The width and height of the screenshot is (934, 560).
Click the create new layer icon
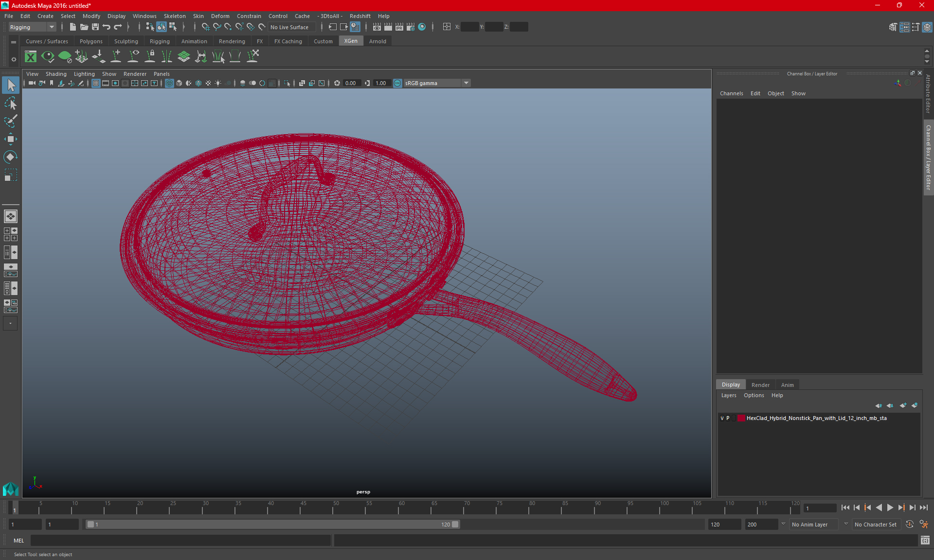[x=903, y=405]
